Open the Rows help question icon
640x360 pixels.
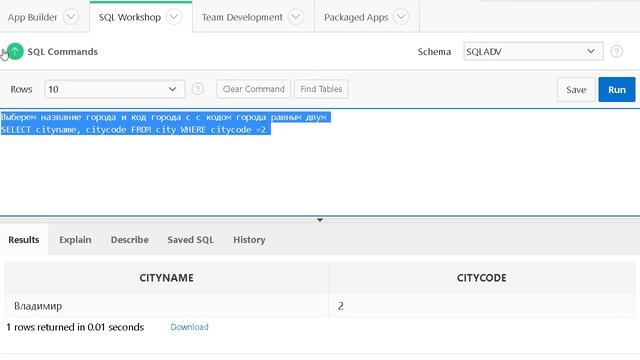coord(198,89)
